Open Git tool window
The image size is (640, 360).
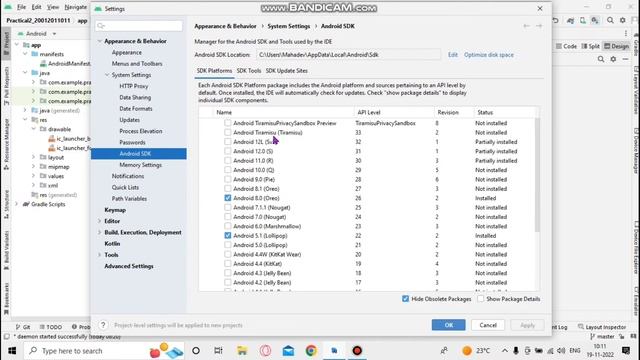(23, 327)
